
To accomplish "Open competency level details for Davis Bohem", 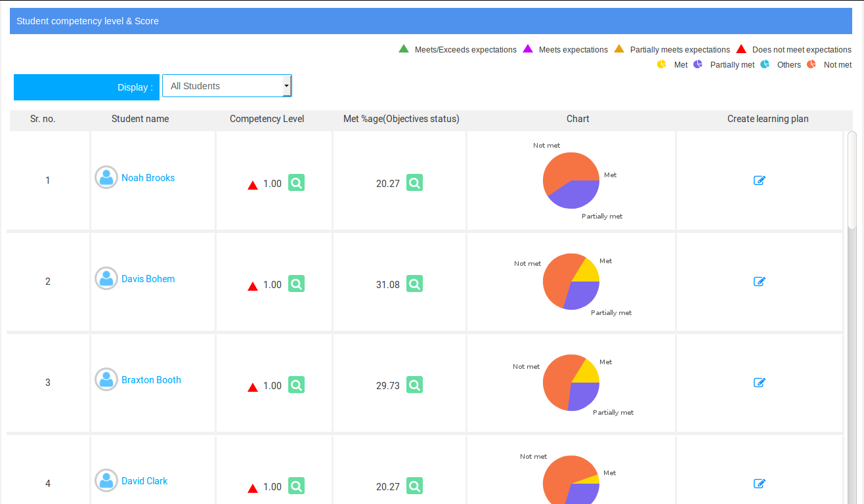I will pos(296,284).
